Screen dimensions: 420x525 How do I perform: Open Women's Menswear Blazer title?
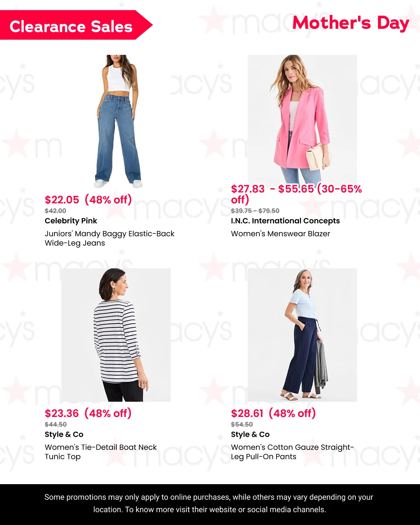[x=280, y=234]
